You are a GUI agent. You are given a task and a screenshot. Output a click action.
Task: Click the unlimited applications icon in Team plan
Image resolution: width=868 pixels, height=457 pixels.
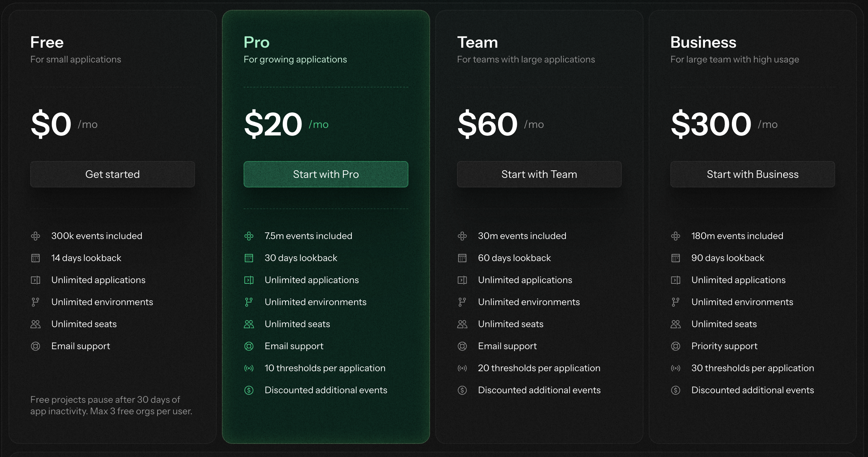pyautogui.click(x=462, y=280)
